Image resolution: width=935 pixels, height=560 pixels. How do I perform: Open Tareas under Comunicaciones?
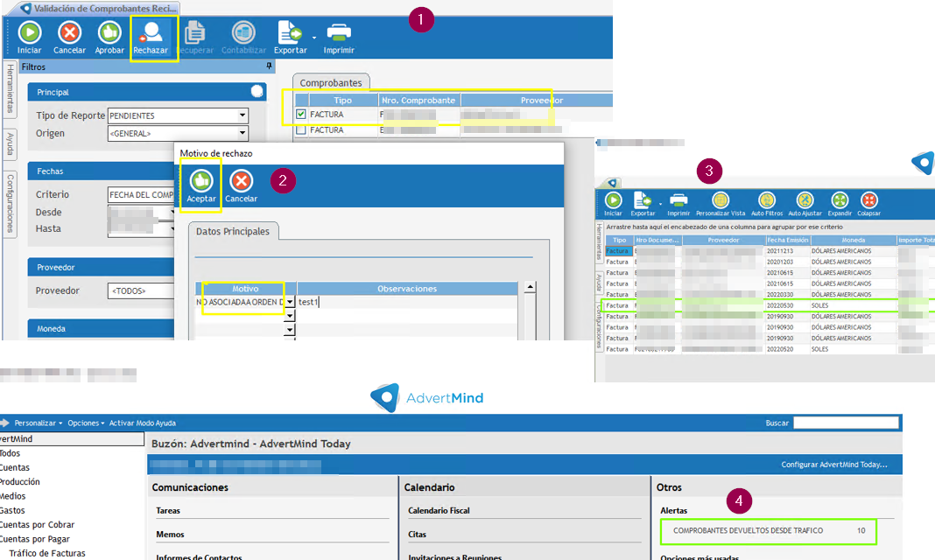(x=168, y=510)
